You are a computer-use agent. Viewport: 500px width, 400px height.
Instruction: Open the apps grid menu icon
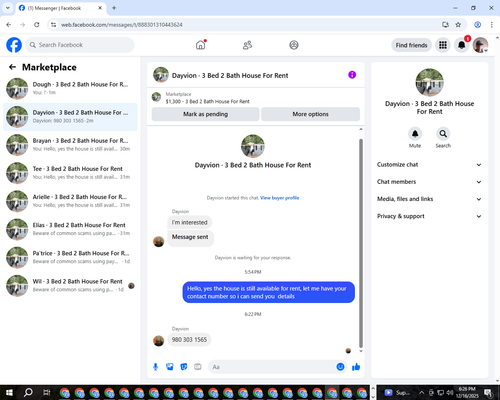click(x=443, y=45)
